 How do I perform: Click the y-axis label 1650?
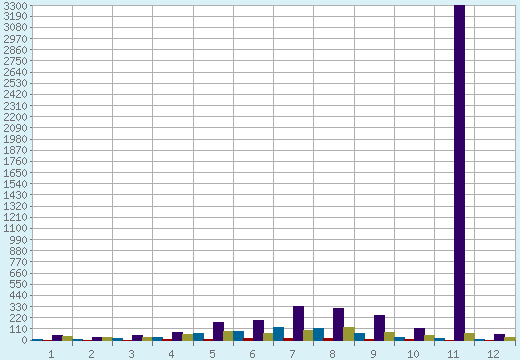coord(15,173)
